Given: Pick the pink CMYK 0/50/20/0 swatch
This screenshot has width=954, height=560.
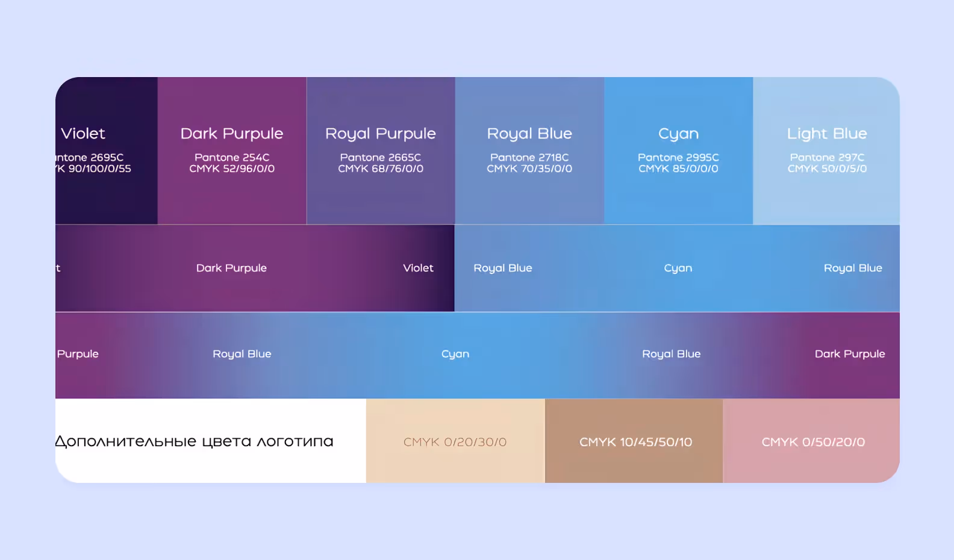Looking at the screenshot, I should tap(812, 441).
